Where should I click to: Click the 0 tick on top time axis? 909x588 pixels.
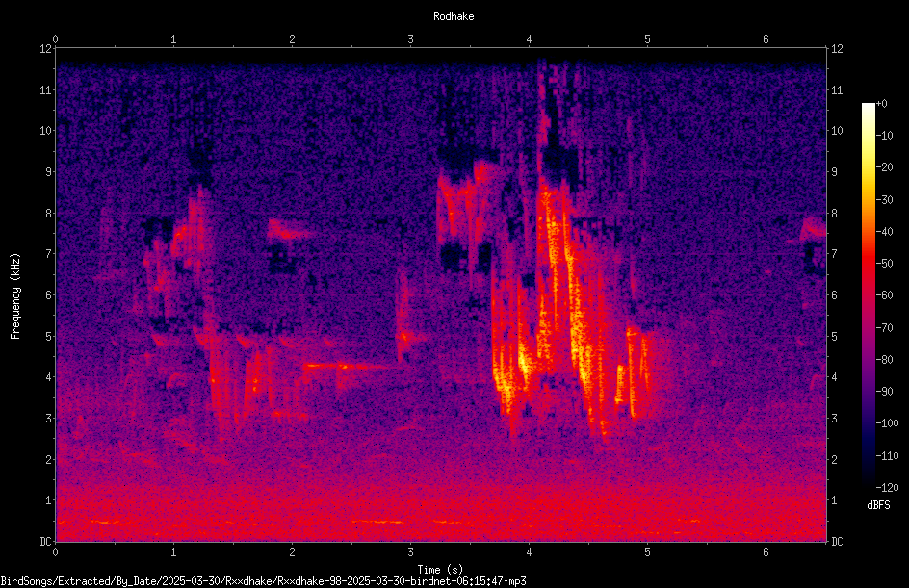[x=55, y=39]
